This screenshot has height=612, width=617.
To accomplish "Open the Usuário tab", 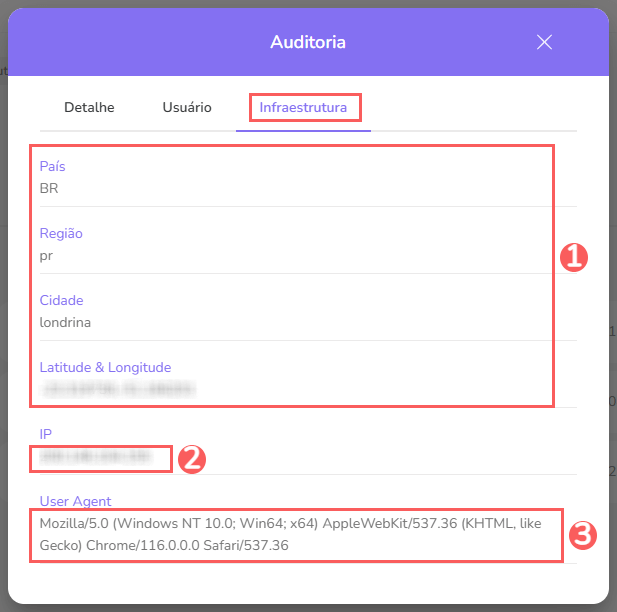I will click(187, 107).
